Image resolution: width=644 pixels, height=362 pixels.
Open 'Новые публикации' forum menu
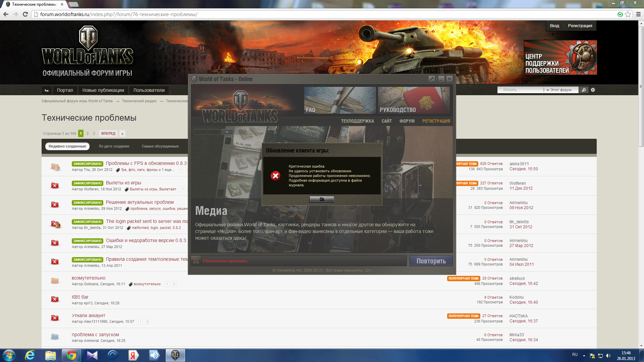tap(103, 90)
